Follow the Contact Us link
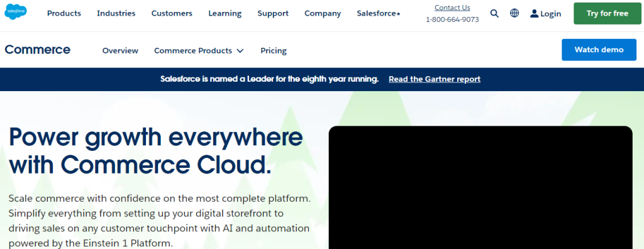The height and width of the screenshot is (249, 644). [452, 8]
